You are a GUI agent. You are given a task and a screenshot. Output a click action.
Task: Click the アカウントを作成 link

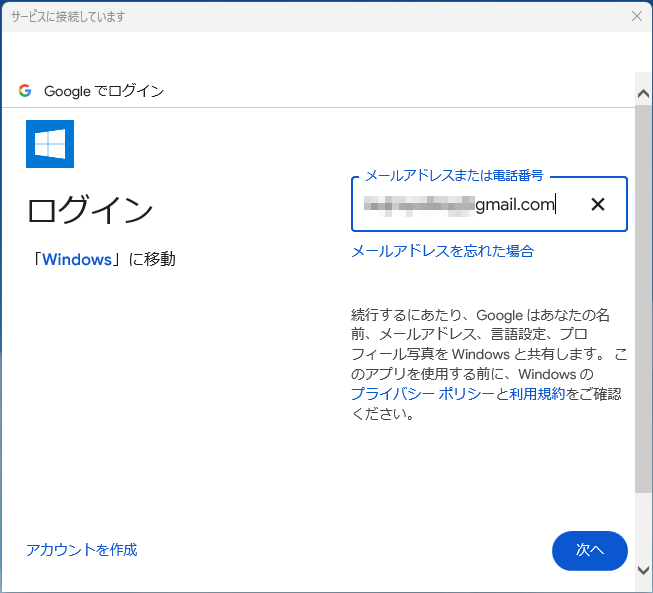click(x=82, y=550)
